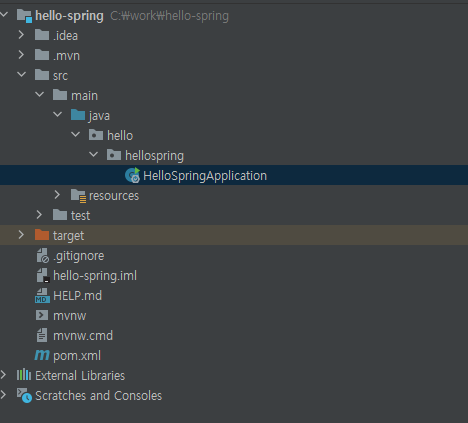This screenshot has height=423, width=468.
Task: Expand the .mvn folder chevron
Action: [x=21, y=54]
